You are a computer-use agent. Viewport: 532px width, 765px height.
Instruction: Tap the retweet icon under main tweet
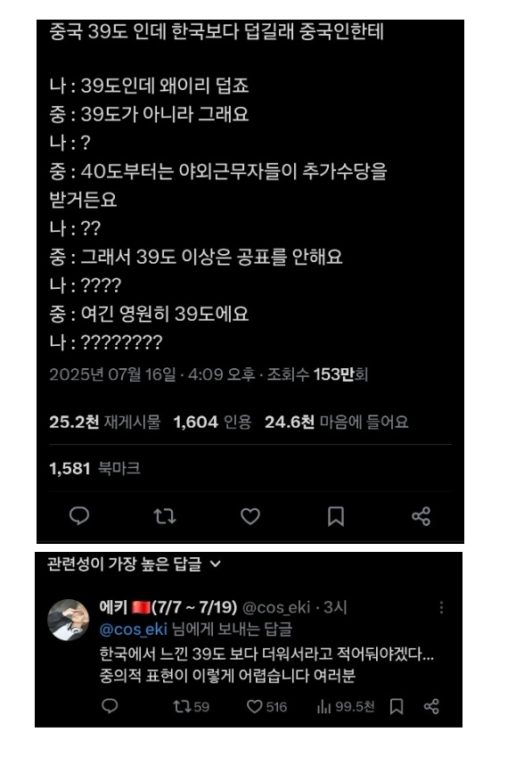pos(165,516)
